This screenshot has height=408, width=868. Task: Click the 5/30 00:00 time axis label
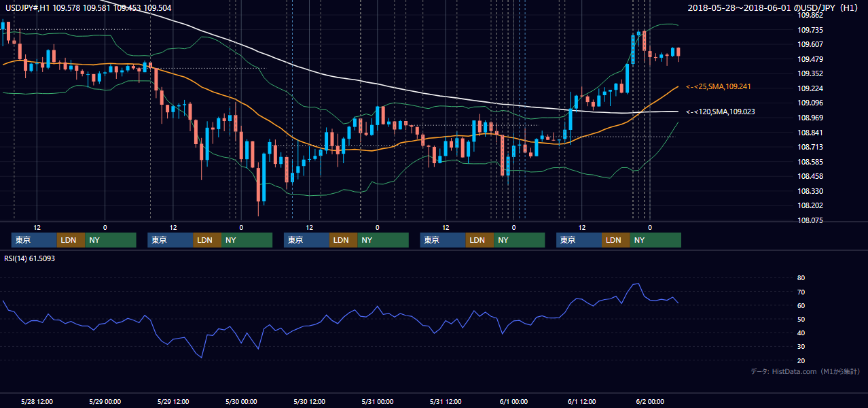click(x=241, y=401)
